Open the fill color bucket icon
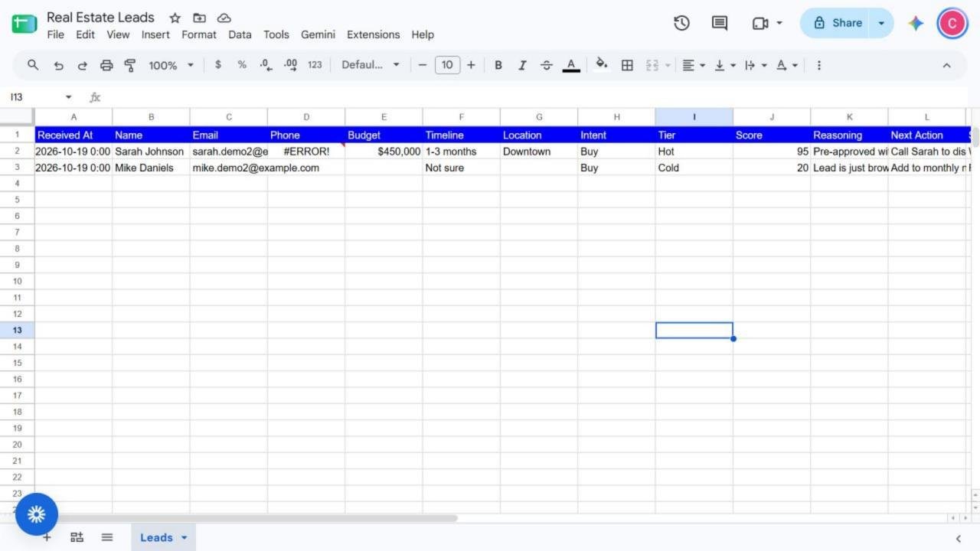This screenshot has width=980, height=551. coord(602,64)
